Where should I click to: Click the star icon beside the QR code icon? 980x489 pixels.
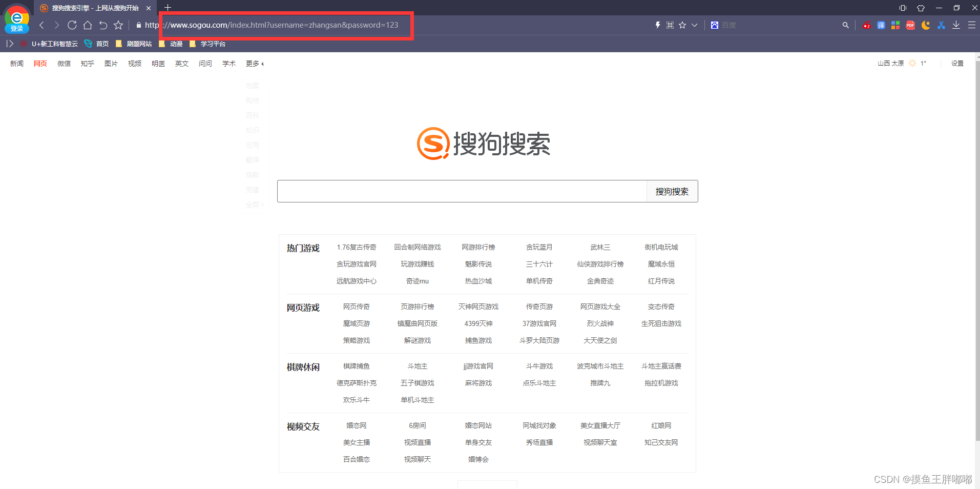pyautogui.click(x=682, y=25)
